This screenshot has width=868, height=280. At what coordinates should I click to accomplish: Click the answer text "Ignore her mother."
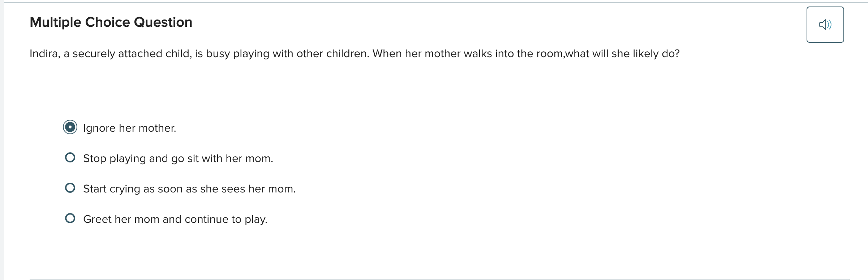tap(129, 128)
